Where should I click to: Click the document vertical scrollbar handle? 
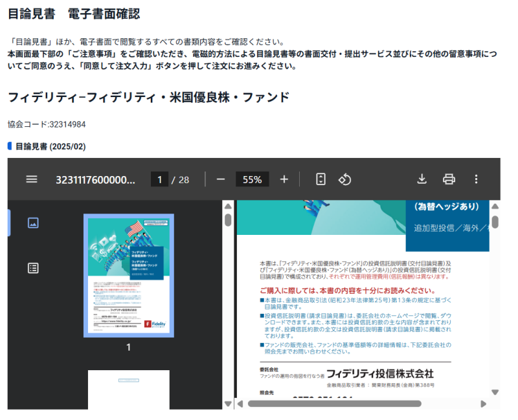495,222
